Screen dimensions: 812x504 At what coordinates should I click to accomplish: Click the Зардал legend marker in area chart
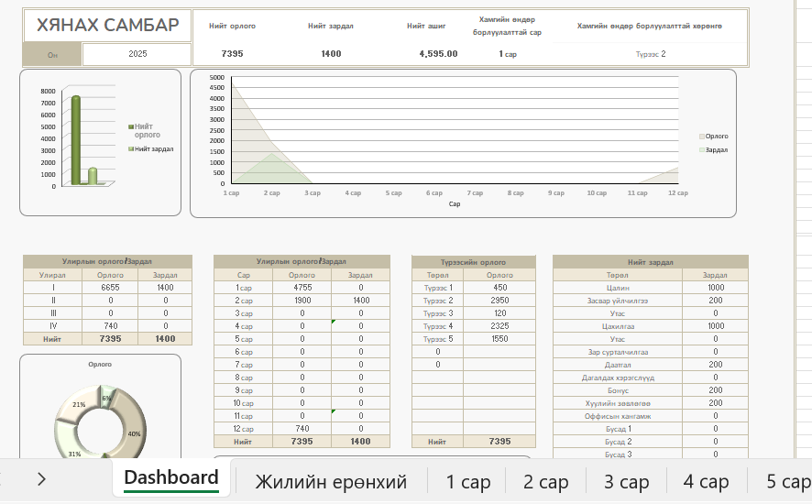tap(701, 148)
